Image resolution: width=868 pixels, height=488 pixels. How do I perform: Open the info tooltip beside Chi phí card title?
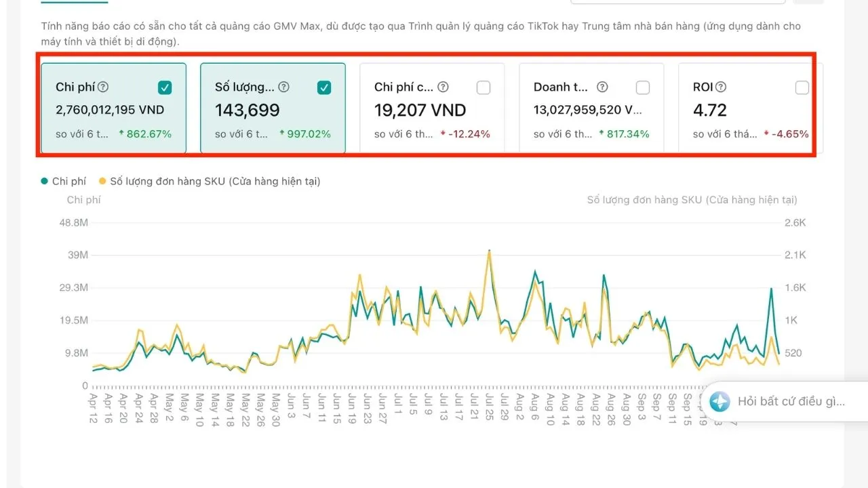103,87
